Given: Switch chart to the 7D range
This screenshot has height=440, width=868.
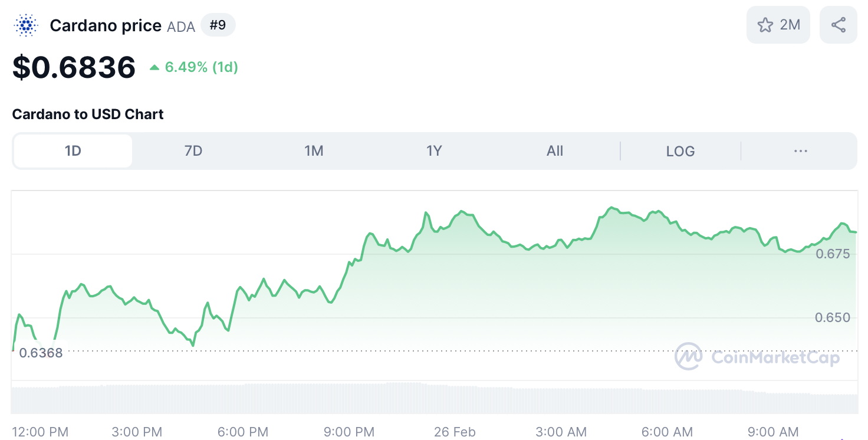Looking at the screenshot, I should pyautogui.click(x=193, y=151).
